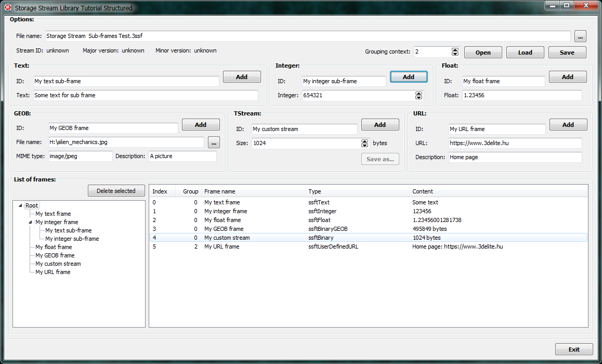This screenshot has height=364, width=602.
Task: Save the storage stream file
Action: pyautogui.click(x=567, y=53)
